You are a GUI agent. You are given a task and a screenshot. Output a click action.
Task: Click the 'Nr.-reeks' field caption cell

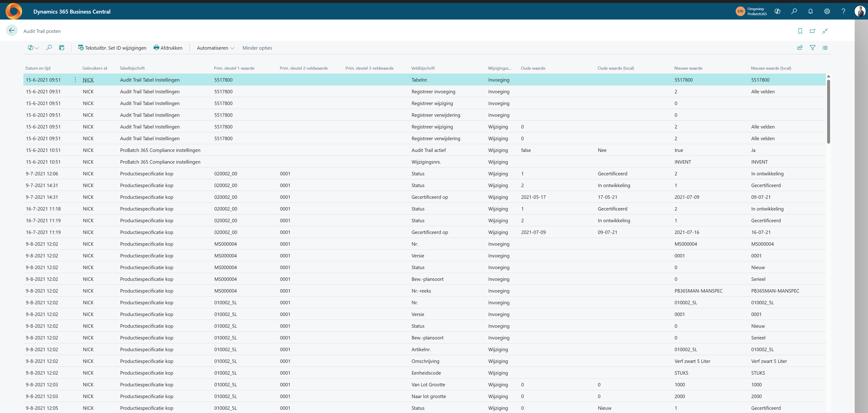pyautogui.click(x=421, y=291)
